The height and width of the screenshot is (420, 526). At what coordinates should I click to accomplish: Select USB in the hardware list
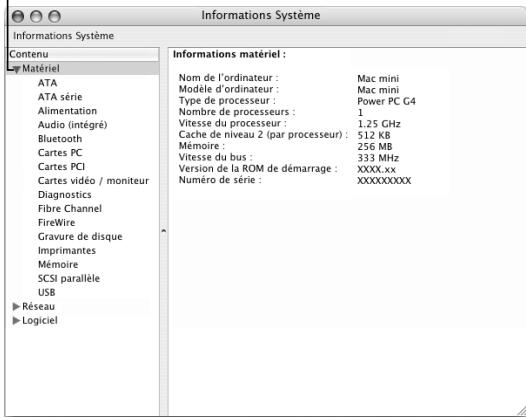(x=46, y=293)
